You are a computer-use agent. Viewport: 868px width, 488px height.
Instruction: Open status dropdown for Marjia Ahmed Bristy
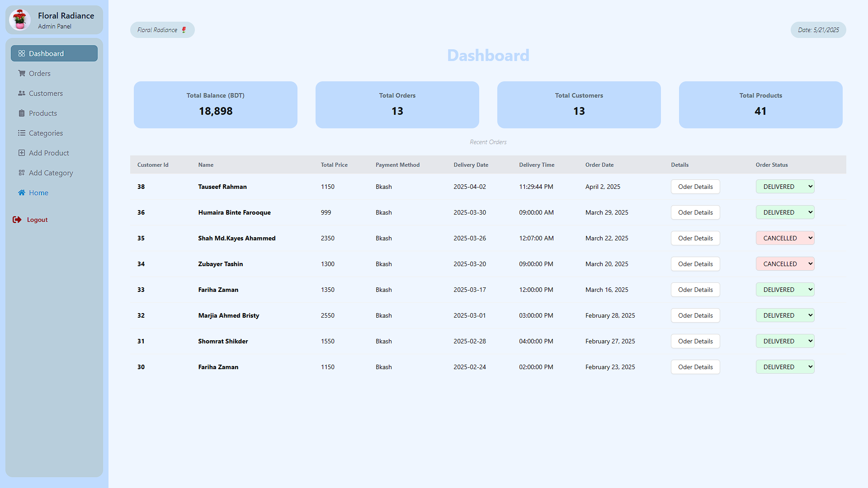point(785,315)
